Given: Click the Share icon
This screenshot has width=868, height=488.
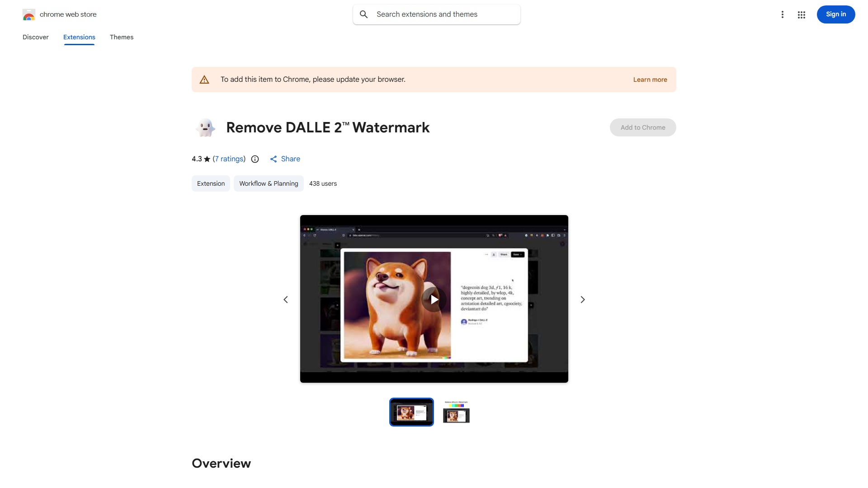Looking at the screenshot, I should 274,159.
